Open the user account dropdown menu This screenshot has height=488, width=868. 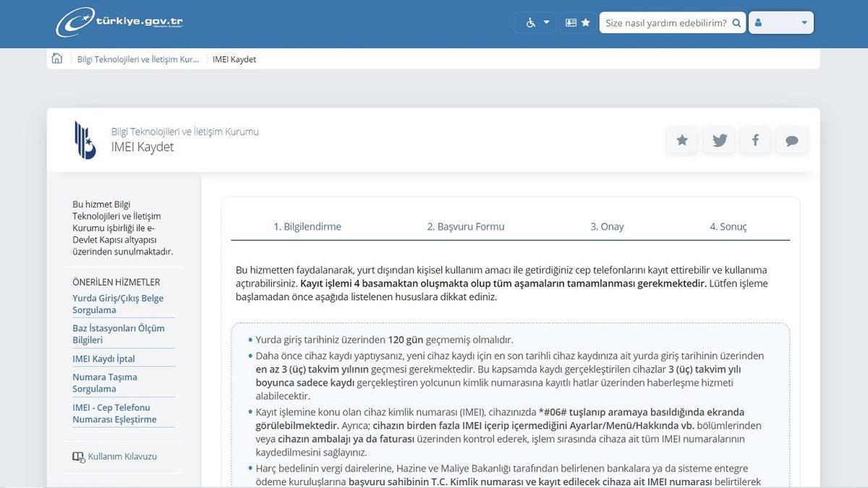coord(803,22)
